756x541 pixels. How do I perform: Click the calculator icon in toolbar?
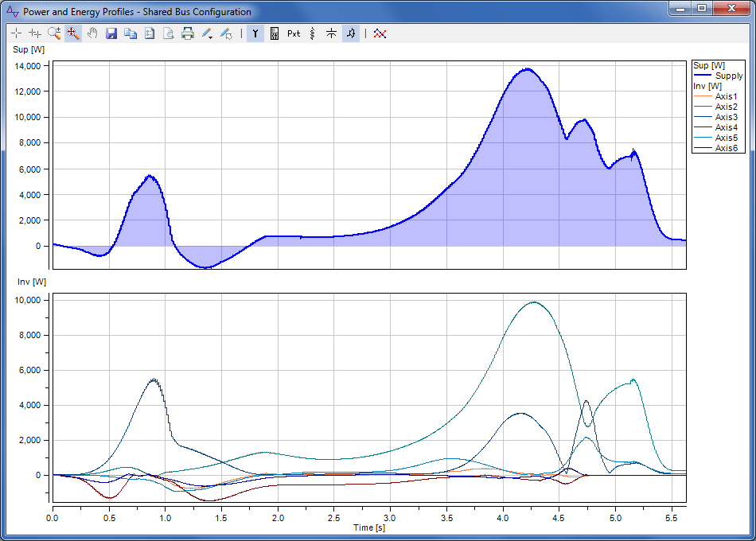coord(275,33)
